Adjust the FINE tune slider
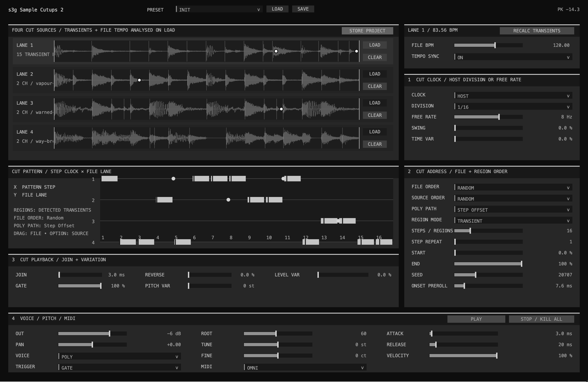The image size is (588, 382). pos(278,356)
